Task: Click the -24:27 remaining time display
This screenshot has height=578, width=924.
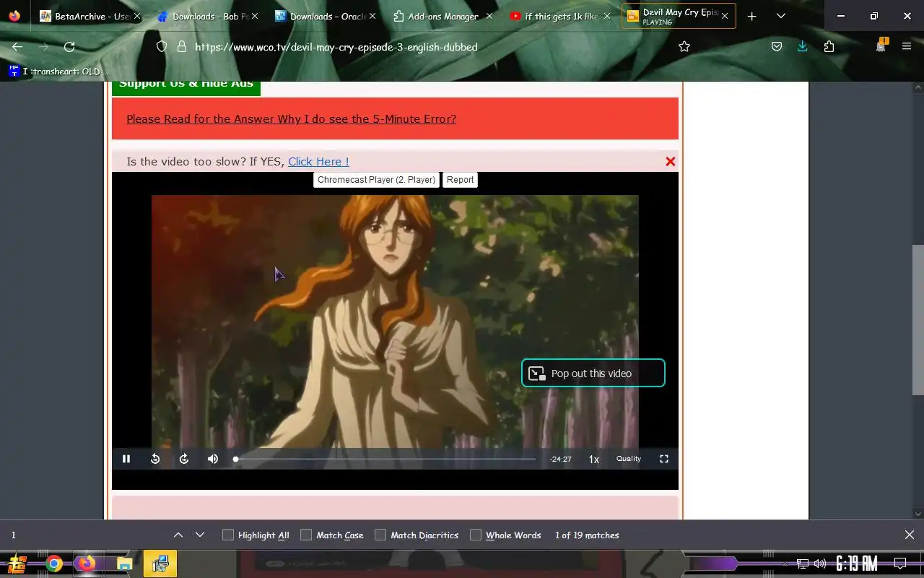Action: click(x=561, y=460)
